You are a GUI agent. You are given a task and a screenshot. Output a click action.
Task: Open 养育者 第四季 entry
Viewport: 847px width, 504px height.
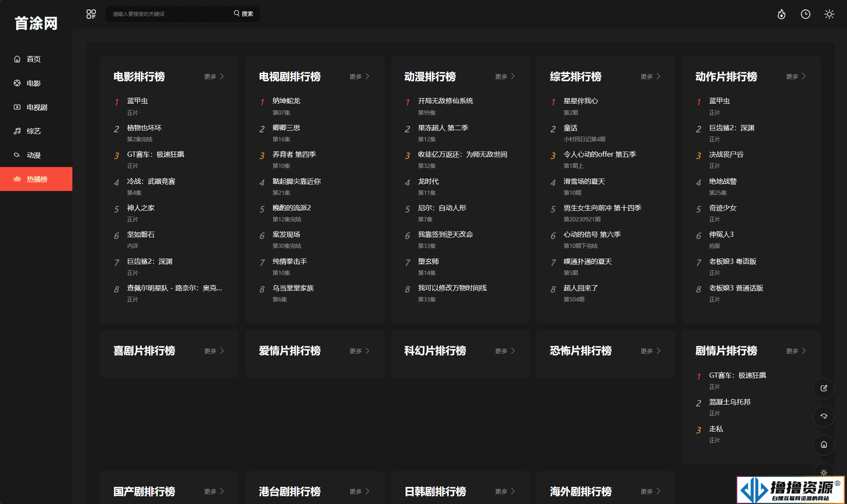(x=294, y=155)
